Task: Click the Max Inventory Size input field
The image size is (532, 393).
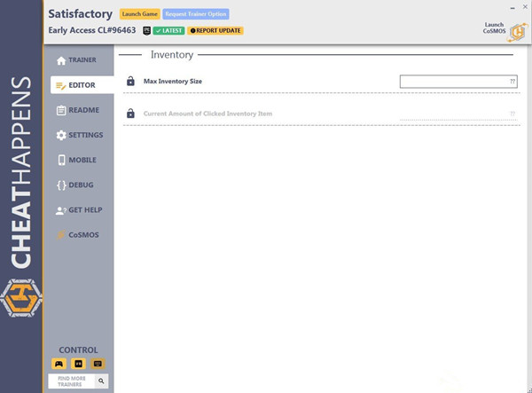Action: 458,82
